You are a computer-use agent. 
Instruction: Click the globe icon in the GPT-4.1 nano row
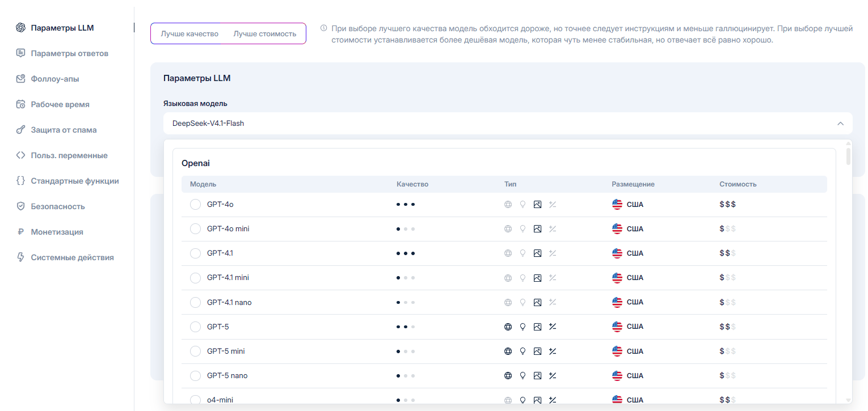(508, 302)
